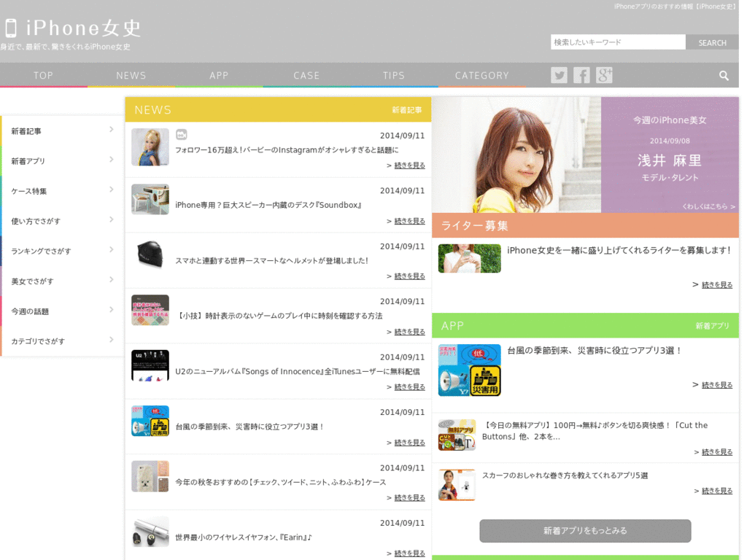Open the U2 album thumbnail

click(150, 365)
